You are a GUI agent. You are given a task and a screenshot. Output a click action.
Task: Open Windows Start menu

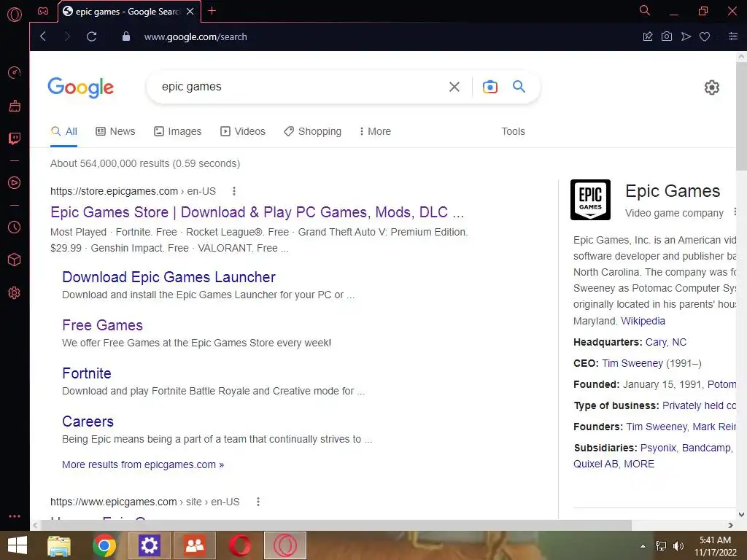point(18,545)
